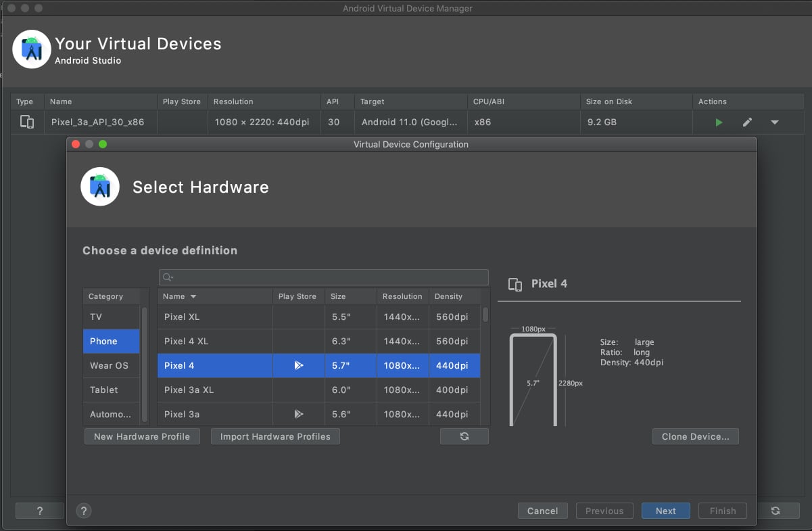This screenshot has width=812, height=531.
Task: Proceed with the Next button
Action: 666,511
